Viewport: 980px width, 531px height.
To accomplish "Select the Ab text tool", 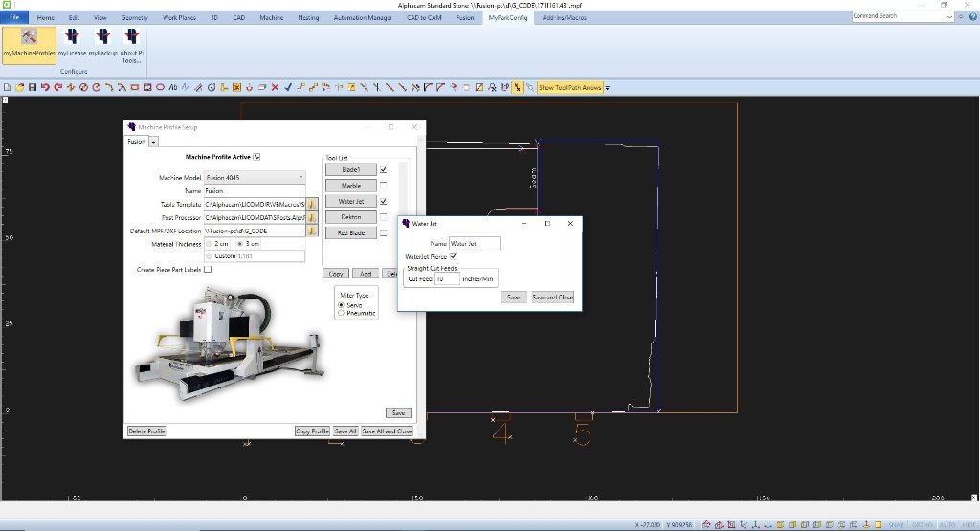I will [173, 87].
